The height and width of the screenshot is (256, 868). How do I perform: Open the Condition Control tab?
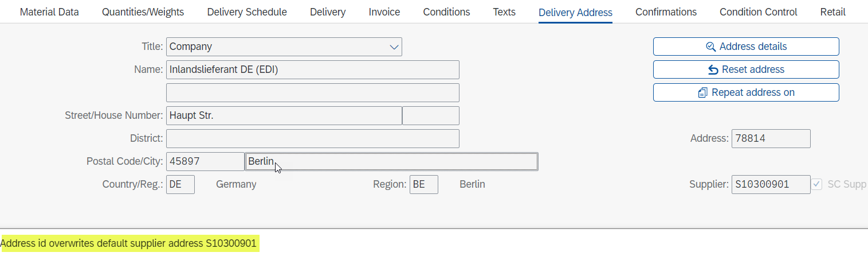click(x=759, y=12)
